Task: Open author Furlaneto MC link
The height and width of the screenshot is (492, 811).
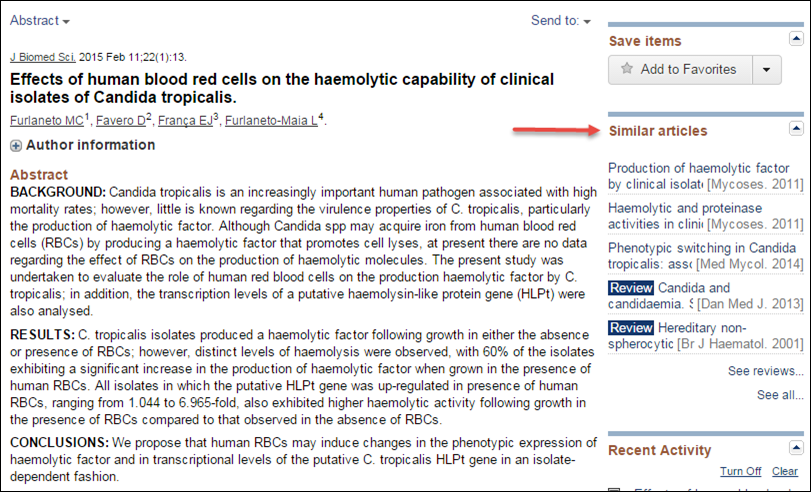Action: click(x=47, y=121)
